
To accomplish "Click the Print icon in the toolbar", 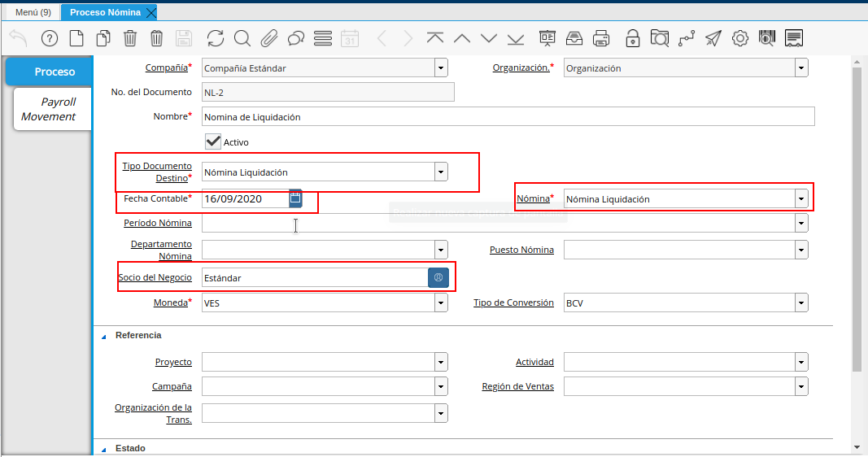I will (x=601, y=38).
